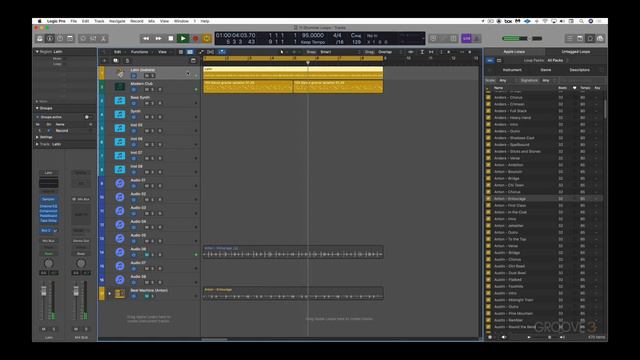Toggle global Solo S button in track header

[x=127, y=60]
